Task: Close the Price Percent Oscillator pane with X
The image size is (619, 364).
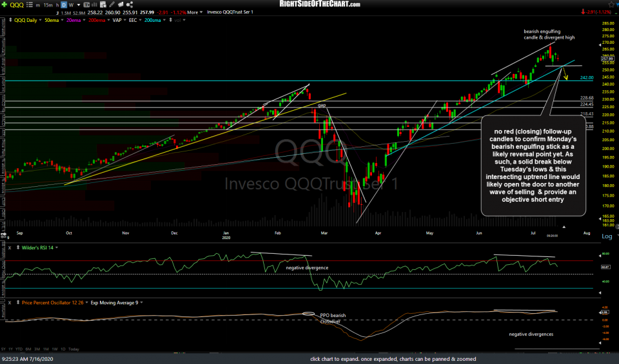Action: click(10, 303)
